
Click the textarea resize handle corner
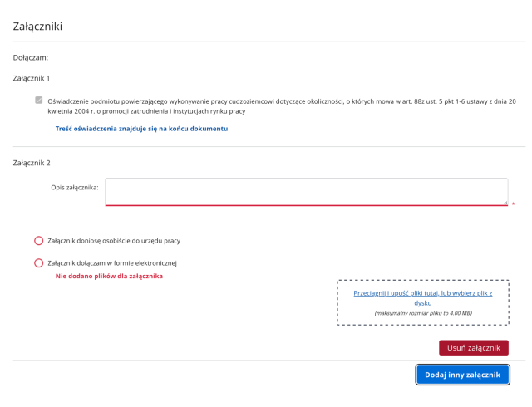pos(505,201)
